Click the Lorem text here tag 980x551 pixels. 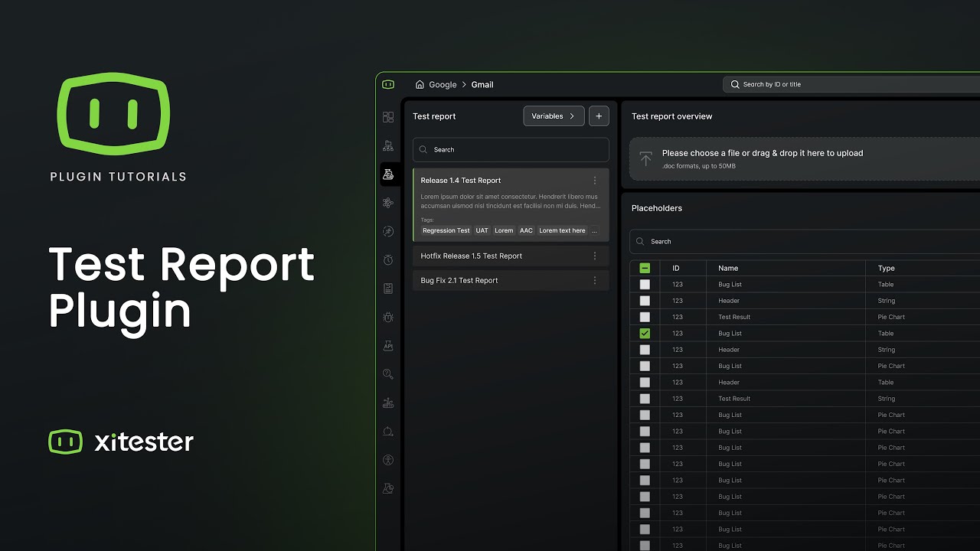[x=562, y=230]
